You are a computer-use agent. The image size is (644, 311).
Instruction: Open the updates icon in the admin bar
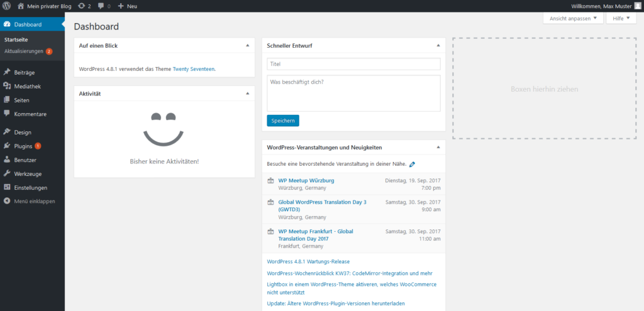tap(82, 6)
